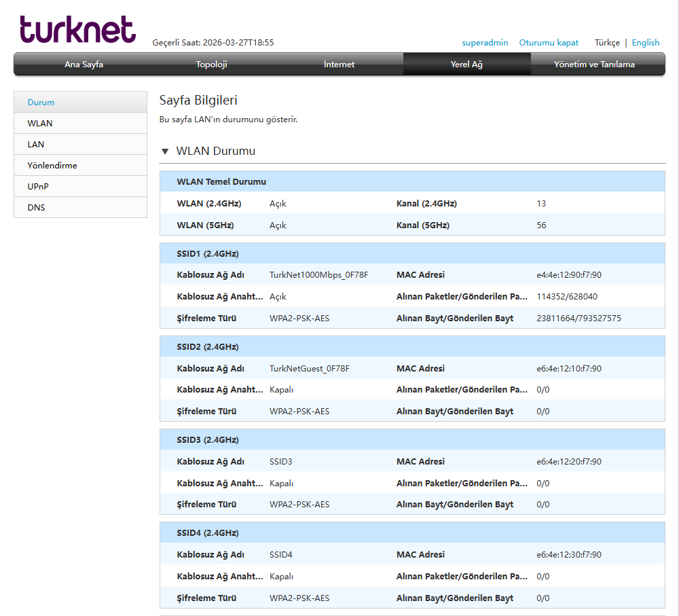Screen dimensions: 679x616
Task: Open Durum in the sidebar
Action: tap(81, 103)
